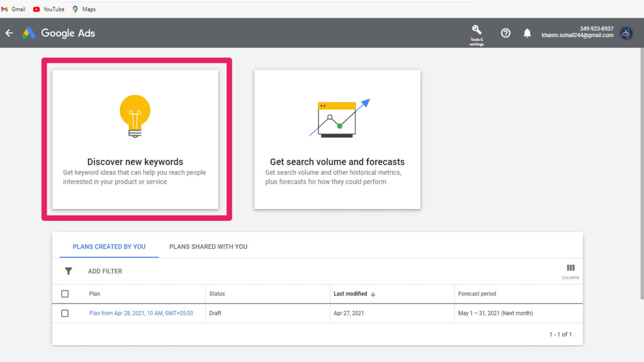Click the Google Ads logo icon
Image resolution: width=644 pixels, height=362 pixels.
tap(29, 33)
